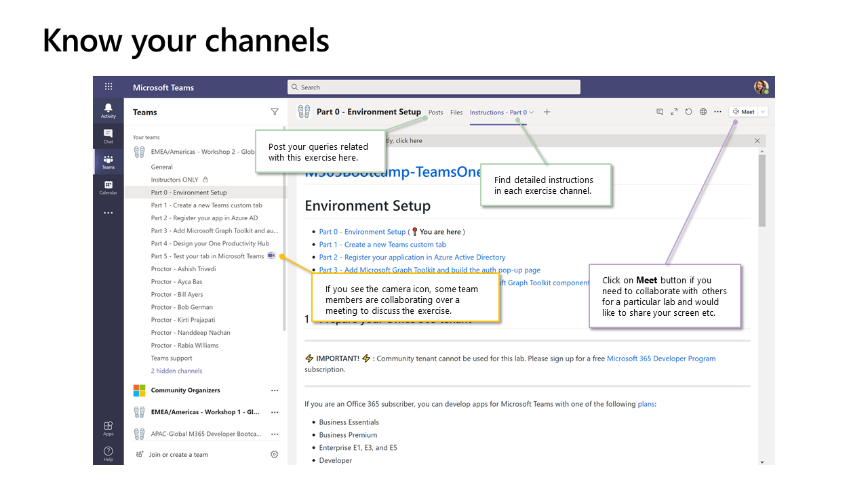This screenshot has width=868, height=488.
Task: Click the Community Organizers team logo
Action: (139, 390)
